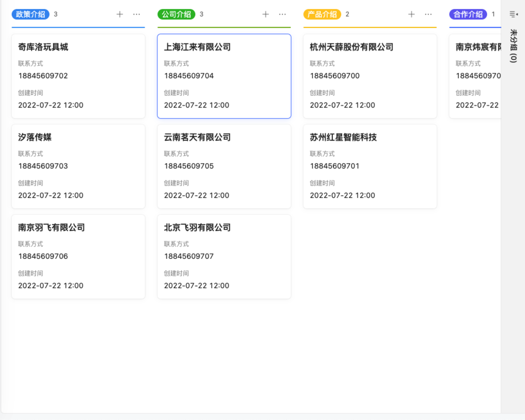525x420 pixels.
Task: Open the green 公司介绍 group label menu
Action: coord(176,14)
